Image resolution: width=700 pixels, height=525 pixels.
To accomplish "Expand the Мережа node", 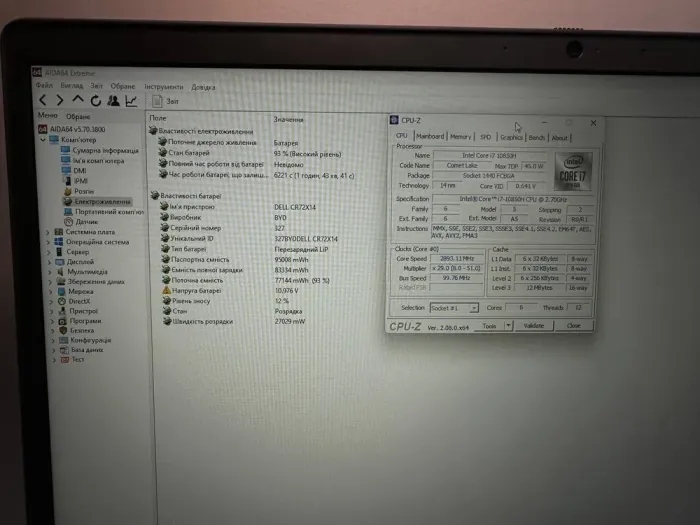I will tap(50, 292).
